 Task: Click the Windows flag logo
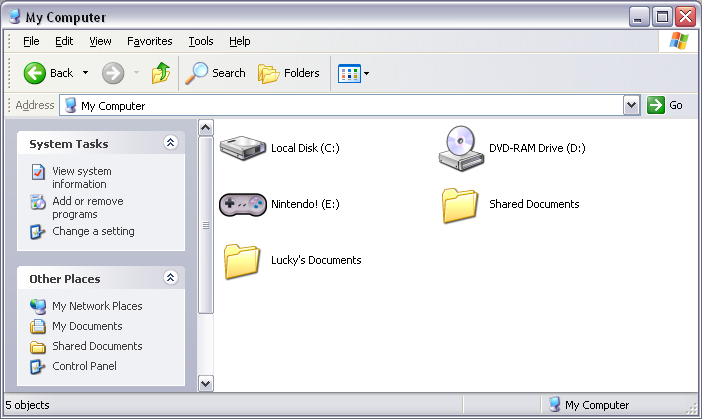pyautogui.click(x=679, y=41)
